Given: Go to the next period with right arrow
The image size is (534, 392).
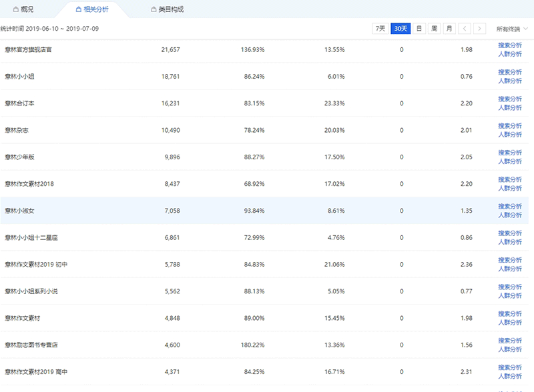Looking at the screenshot, I should click(x=479, y=29).
